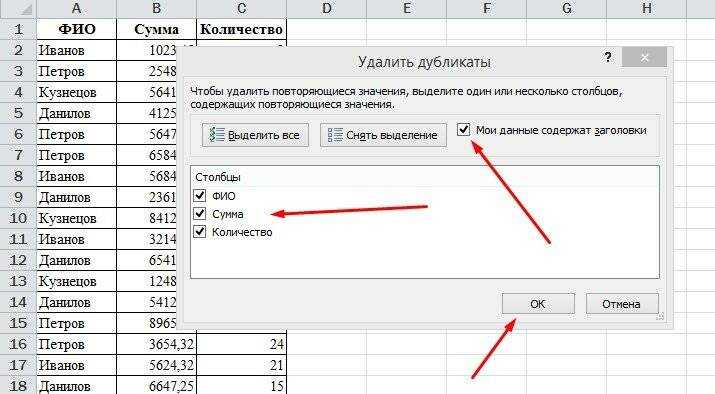Select cell B16 with 3654,32
This screenshot has height=394, width=715.
tap(156, 344)
